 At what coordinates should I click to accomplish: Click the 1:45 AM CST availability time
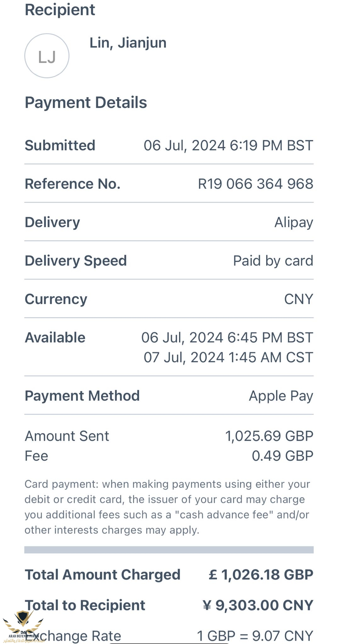point(228,358)
